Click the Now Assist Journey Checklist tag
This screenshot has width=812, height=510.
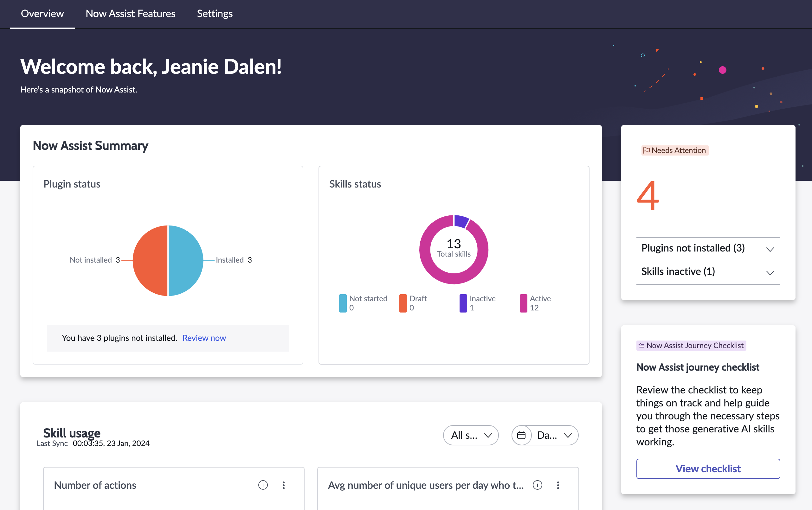691,346
